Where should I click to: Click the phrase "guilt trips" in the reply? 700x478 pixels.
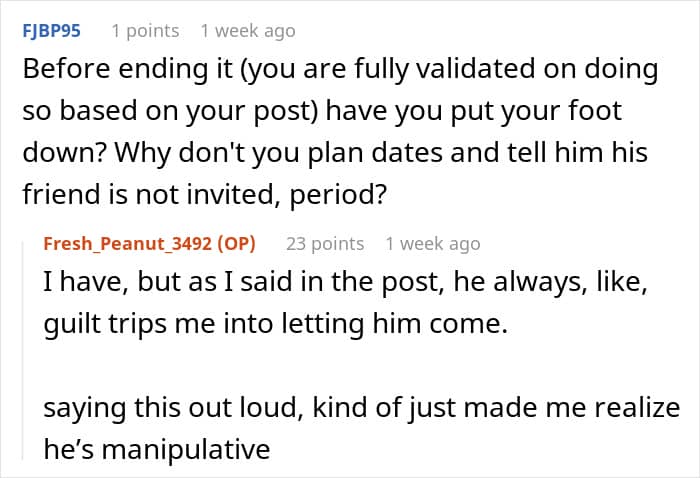[105, 324]
